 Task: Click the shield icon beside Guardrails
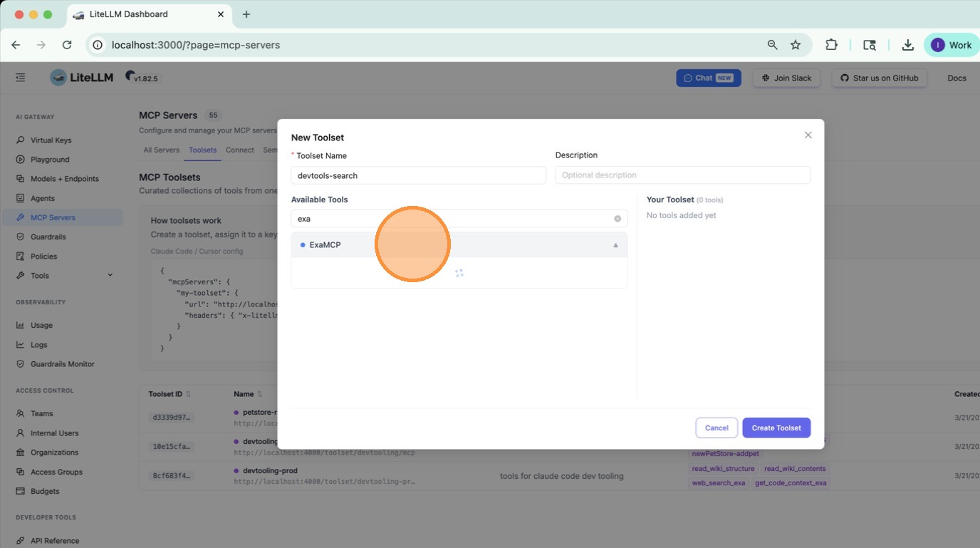(20, 237)
